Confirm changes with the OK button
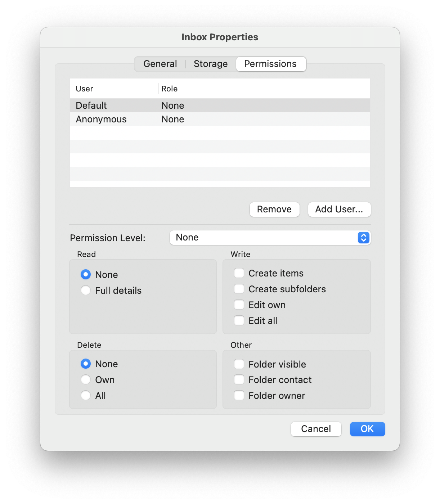Screen dimensions: 440x504 (367, 429)
